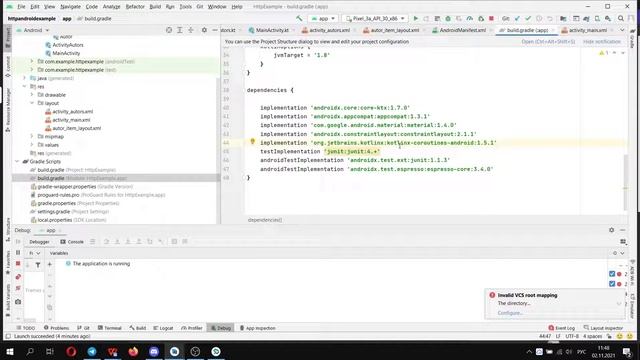640x360 pixels.
Task: Click Expand All icon in Project panel header
Action: [x=180, y=30]
